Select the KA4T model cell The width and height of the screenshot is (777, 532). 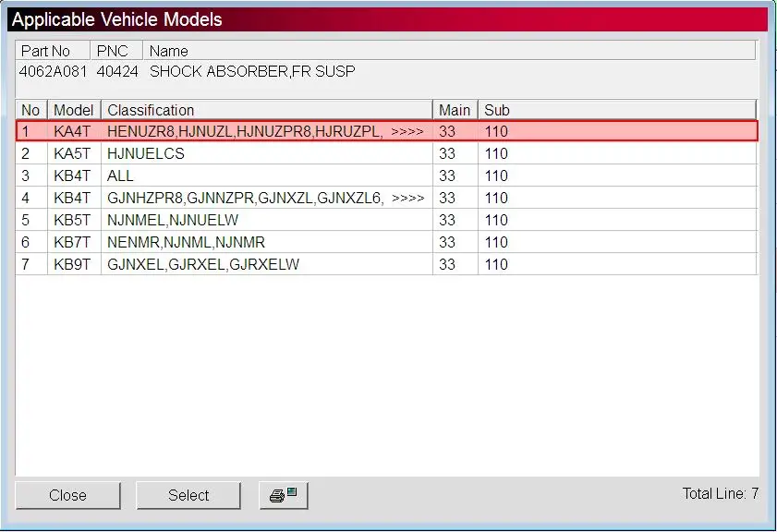pyautogui.click(x=72, y=132)
